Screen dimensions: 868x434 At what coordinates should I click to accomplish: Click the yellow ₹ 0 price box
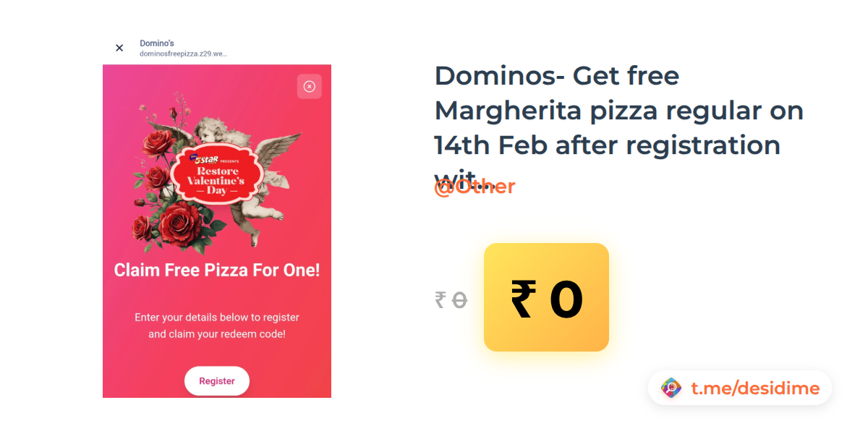click(x=546, y=297)
